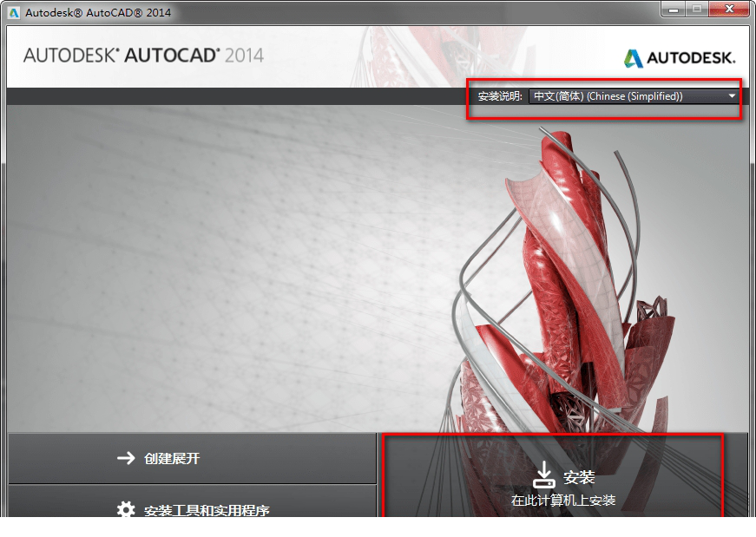Click the maximize button in title bar

697,10
